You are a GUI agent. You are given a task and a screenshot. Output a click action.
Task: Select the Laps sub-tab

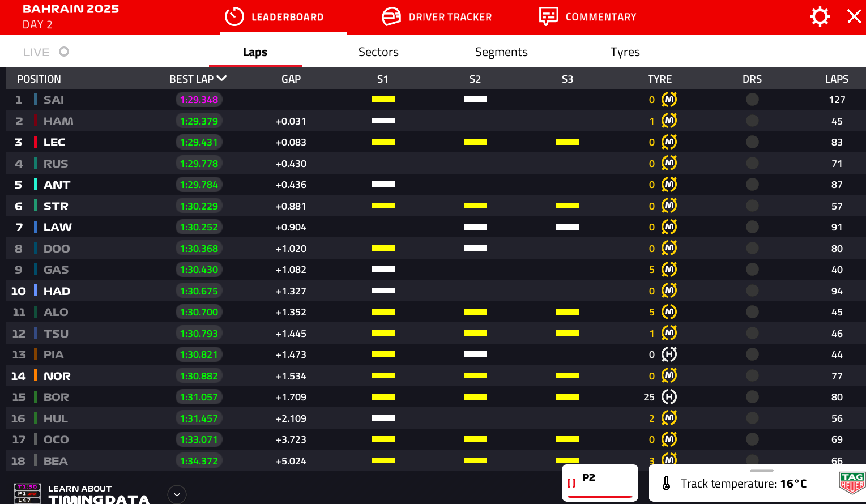click(x=255, y=52)
